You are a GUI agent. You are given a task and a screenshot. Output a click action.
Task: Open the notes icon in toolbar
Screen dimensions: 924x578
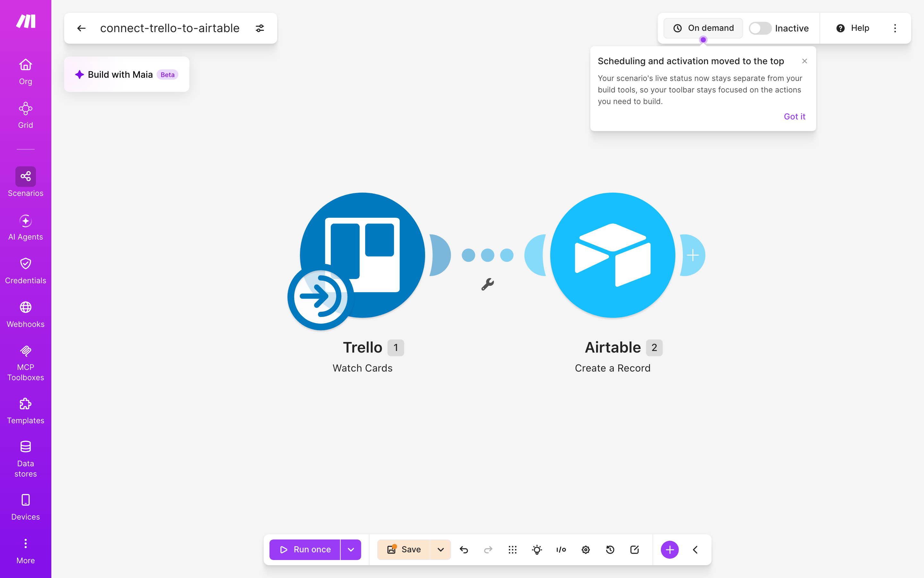(635, 550)
